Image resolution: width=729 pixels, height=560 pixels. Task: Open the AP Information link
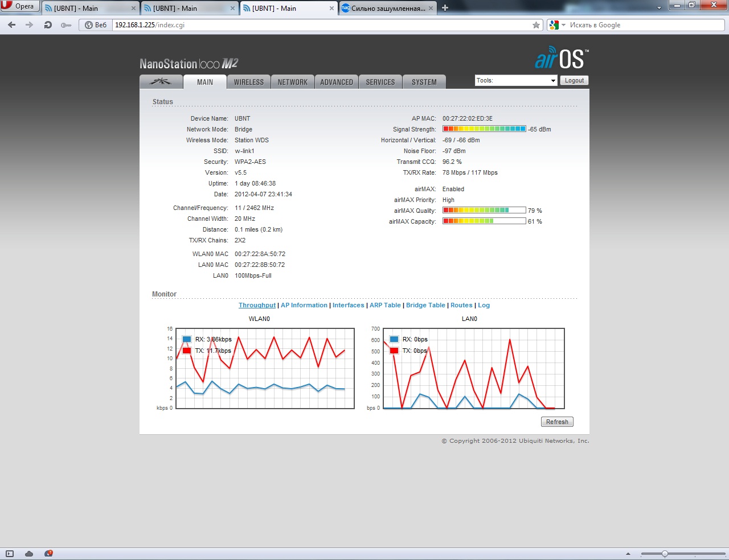[x=304, y=305]
